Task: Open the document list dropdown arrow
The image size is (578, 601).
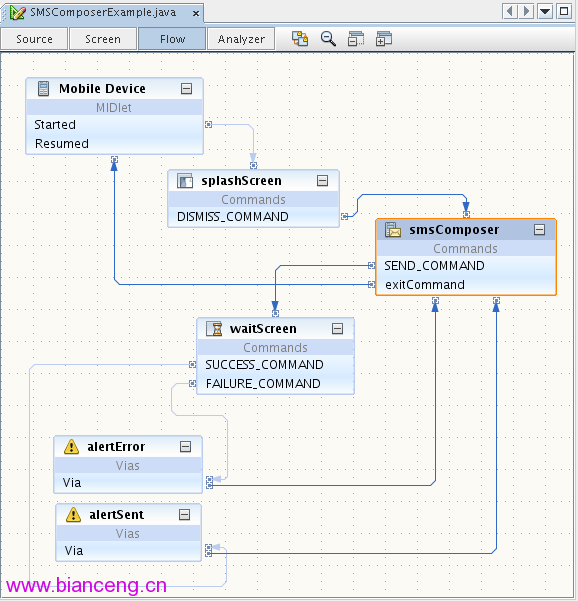Action: (x=545, y=11)
